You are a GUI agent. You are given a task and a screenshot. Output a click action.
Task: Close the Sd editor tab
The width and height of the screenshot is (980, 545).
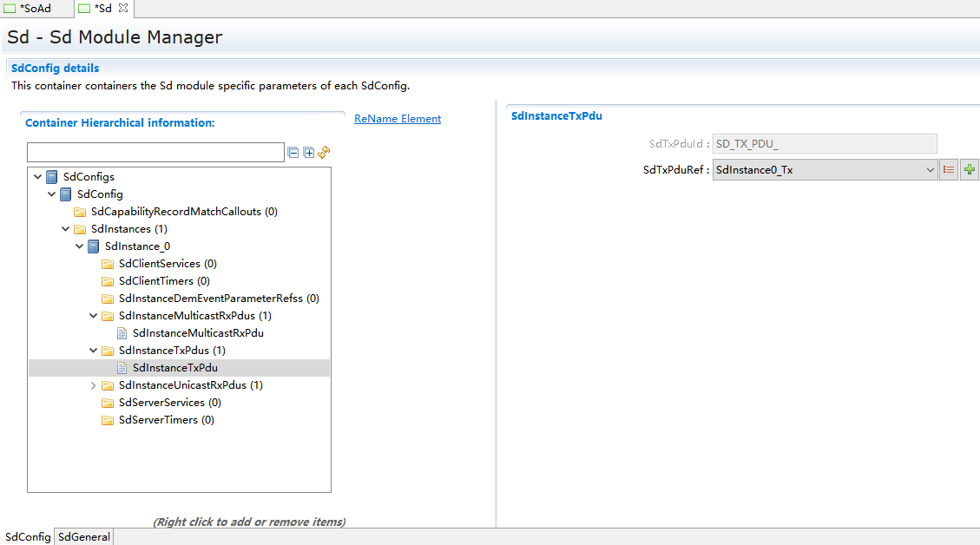(123, 8)
